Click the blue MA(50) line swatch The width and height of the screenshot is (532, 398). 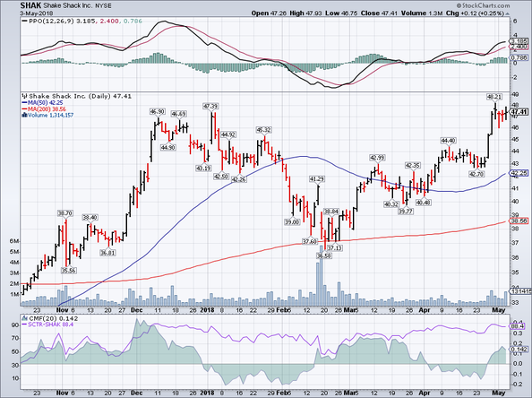coord(24,103)
